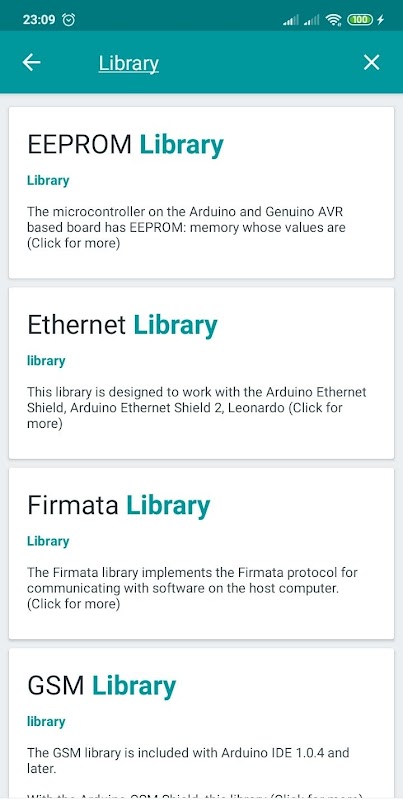Tap library category under Ethernet title
Image resolution: width=403 pixels, height=800 pixels.
(x=46, y=361)
